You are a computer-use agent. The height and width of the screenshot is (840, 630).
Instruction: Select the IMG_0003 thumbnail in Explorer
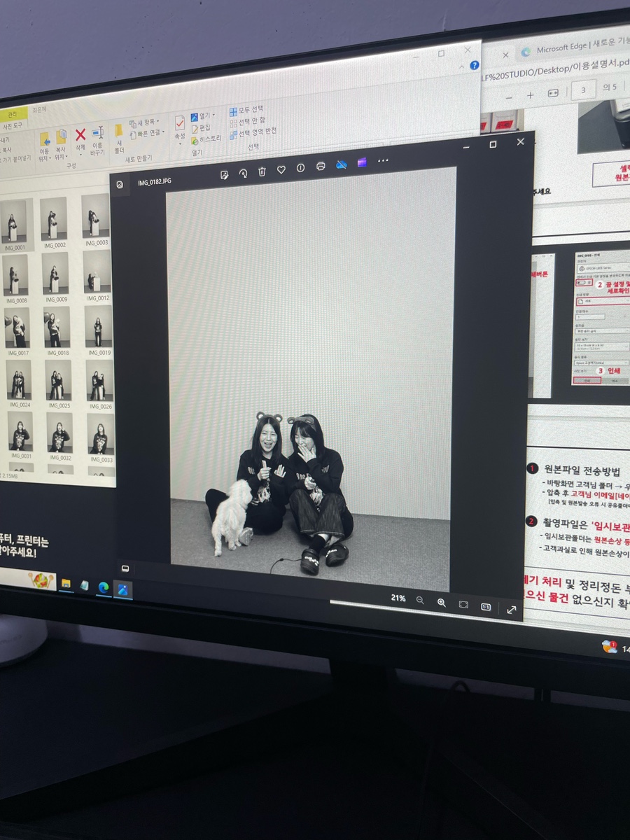(96, 220)
